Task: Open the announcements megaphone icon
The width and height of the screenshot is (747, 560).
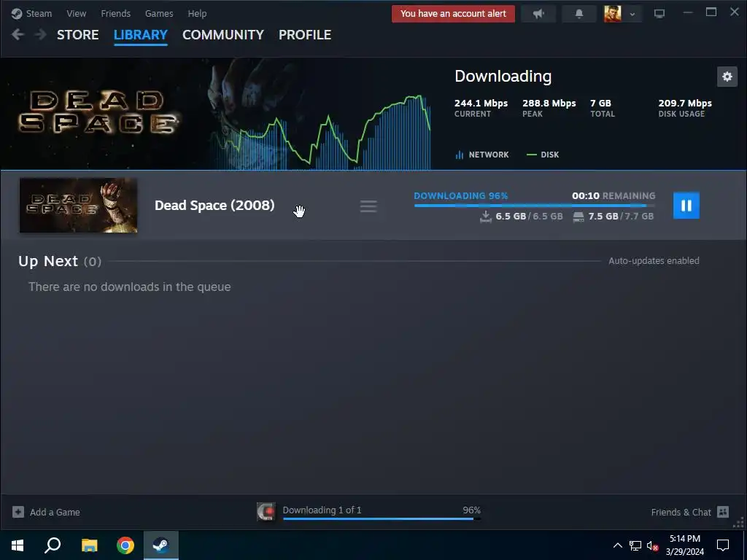Action: [538, 14]
